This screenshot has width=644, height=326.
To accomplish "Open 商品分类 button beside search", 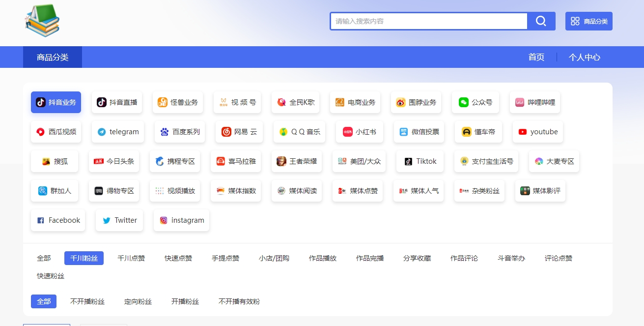I will 589,21.
